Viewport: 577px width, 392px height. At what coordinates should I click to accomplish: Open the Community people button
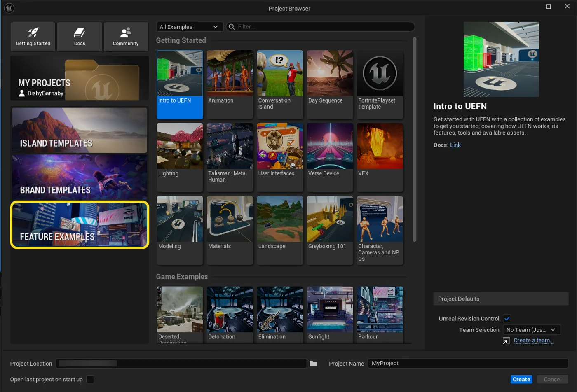click(126, 37)
